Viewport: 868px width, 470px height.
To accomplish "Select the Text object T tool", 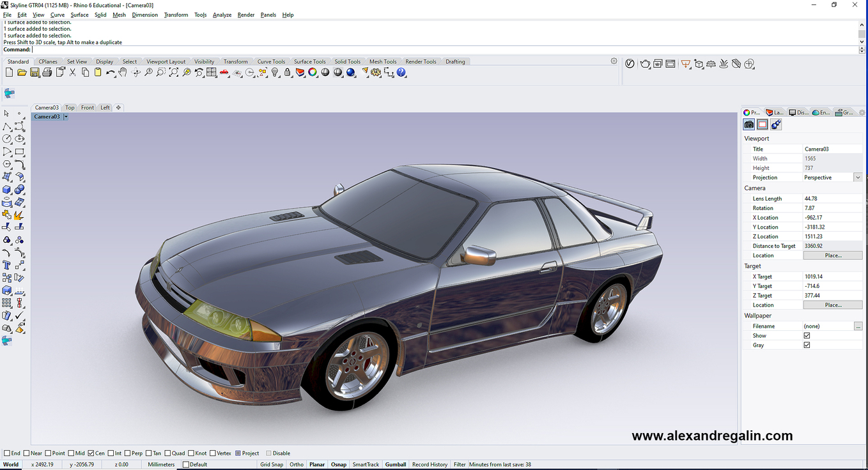I will [x=6, y=264].
